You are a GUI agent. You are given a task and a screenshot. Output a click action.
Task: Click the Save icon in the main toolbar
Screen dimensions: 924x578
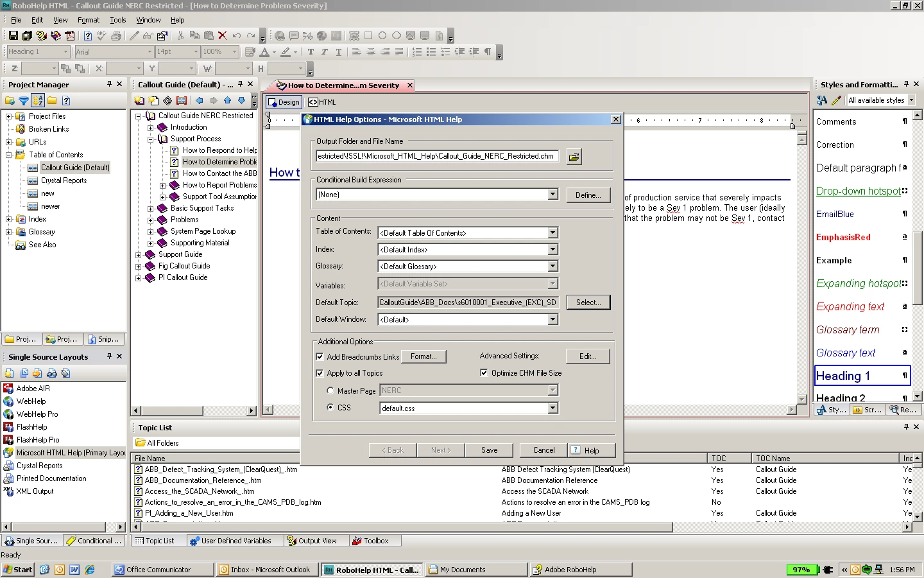coord(13,35)
